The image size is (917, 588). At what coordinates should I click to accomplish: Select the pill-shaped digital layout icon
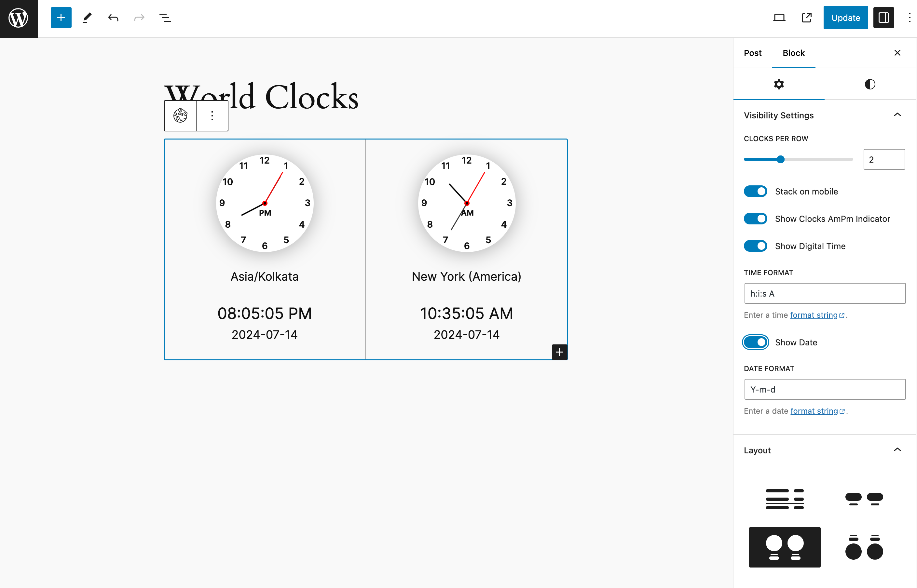tap(864, 499)
